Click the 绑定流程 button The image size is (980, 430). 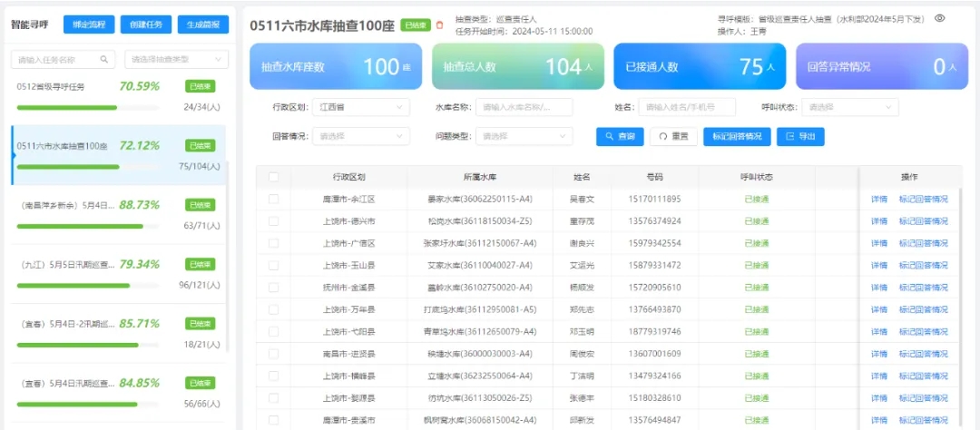89,25
